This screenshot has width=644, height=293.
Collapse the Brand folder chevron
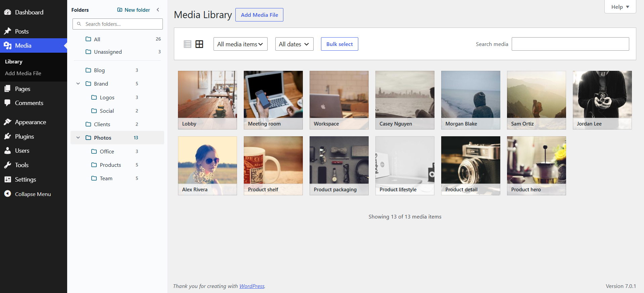click(x=78, y=84)
